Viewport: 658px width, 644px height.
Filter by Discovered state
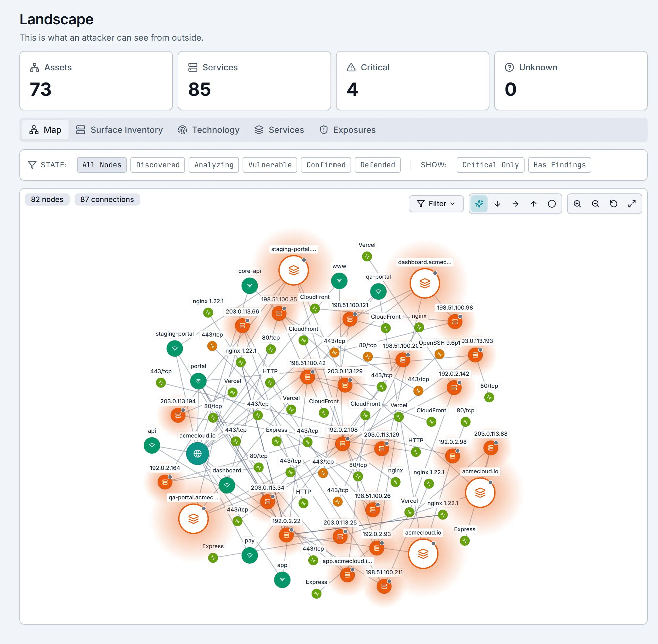158,165
